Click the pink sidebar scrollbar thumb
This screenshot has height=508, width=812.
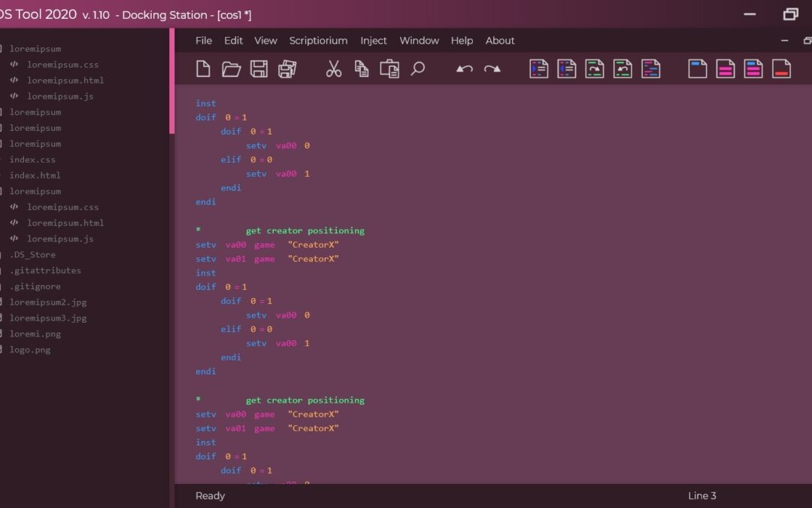pyautogui.click(x=171, y=81)
